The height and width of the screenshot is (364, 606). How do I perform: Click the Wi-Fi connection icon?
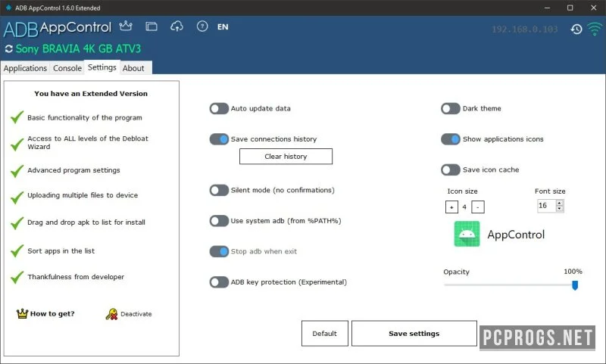coord(595,29)
